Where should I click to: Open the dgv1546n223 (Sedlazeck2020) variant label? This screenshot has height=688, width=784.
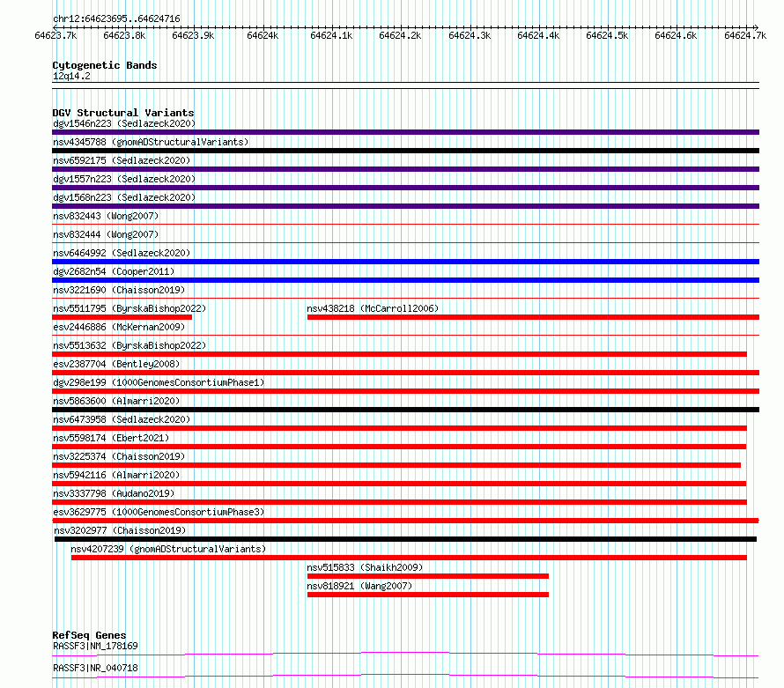pyautogui.click(x=124, y=123)
